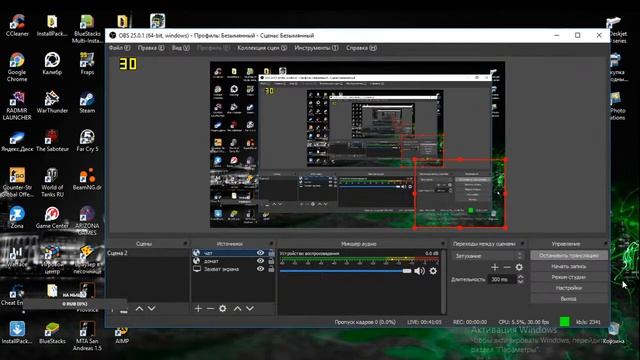This screenshot has height=360, width=640.
Task: Toggle lock on Захват экрана source
Action: (271, 269)
